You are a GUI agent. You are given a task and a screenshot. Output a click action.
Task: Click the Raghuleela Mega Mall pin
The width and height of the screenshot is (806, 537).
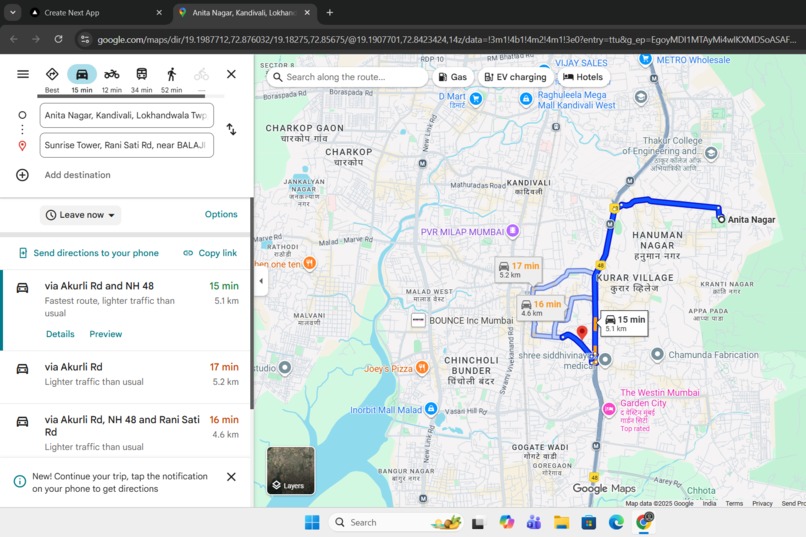525,99
